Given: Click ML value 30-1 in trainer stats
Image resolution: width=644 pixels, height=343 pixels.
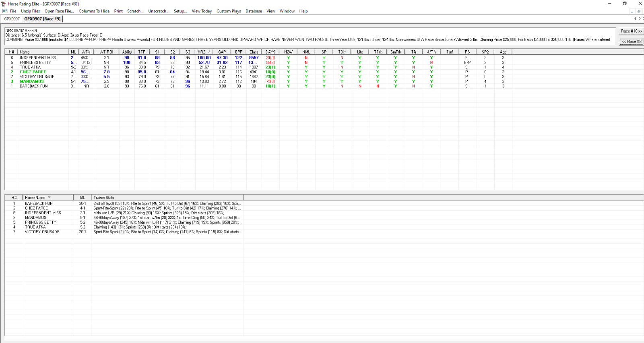Looking at the screenshot, I should point(83,204).
